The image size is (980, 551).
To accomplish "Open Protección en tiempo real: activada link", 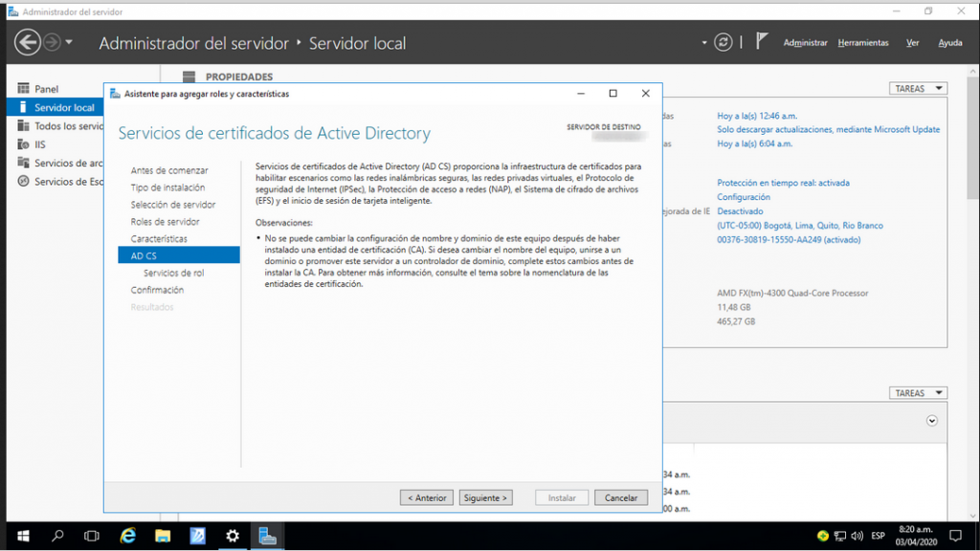I will click(x=783, y=183).
